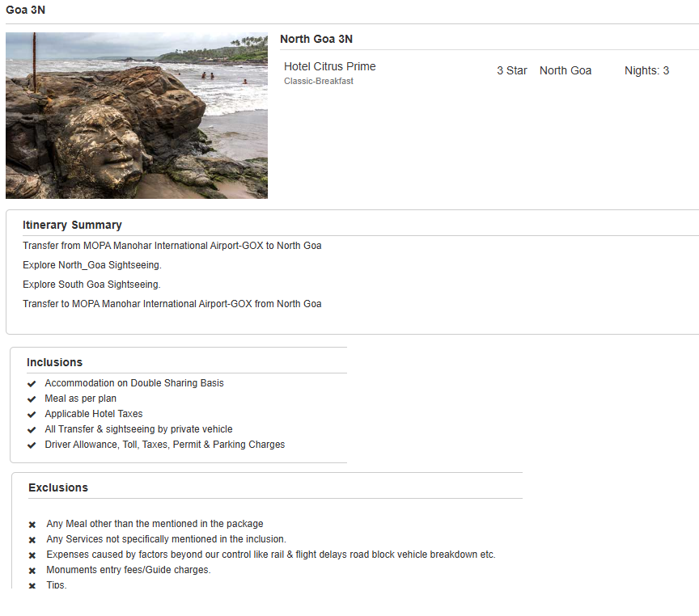Click the 'Itinerary Summary' heading

click(72, 225)
